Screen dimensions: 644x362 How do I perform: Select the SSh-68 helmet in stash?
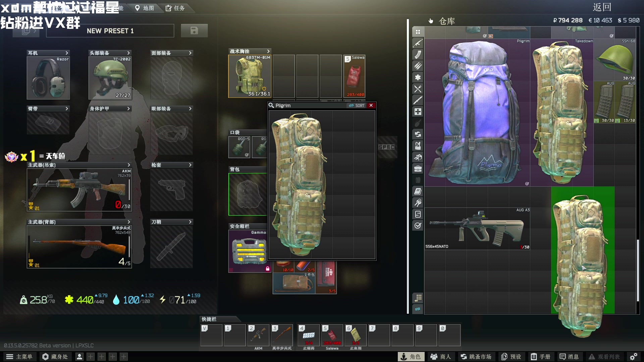[x=614, y=60]
